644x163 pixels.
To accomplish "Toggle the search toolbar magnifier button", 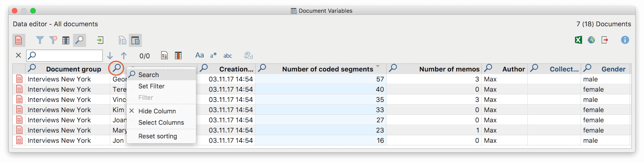I will (79, 40).
